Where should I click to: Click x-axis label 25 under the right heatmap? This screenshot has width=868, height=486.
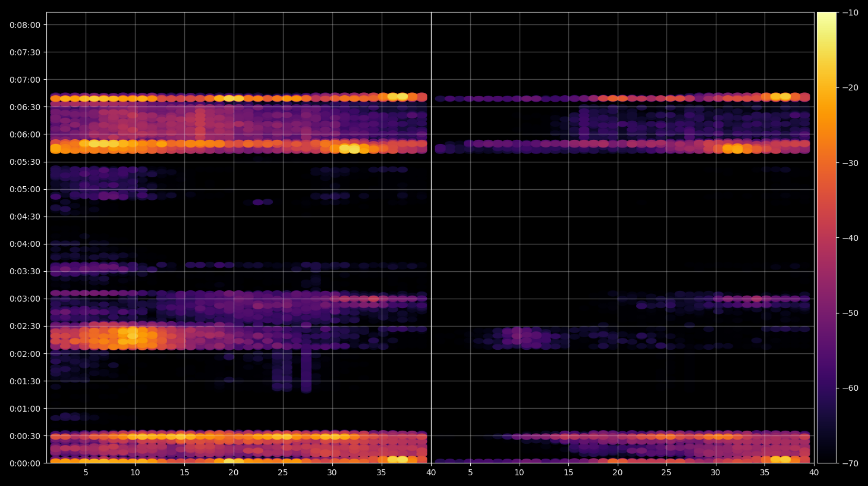(666, 473)
